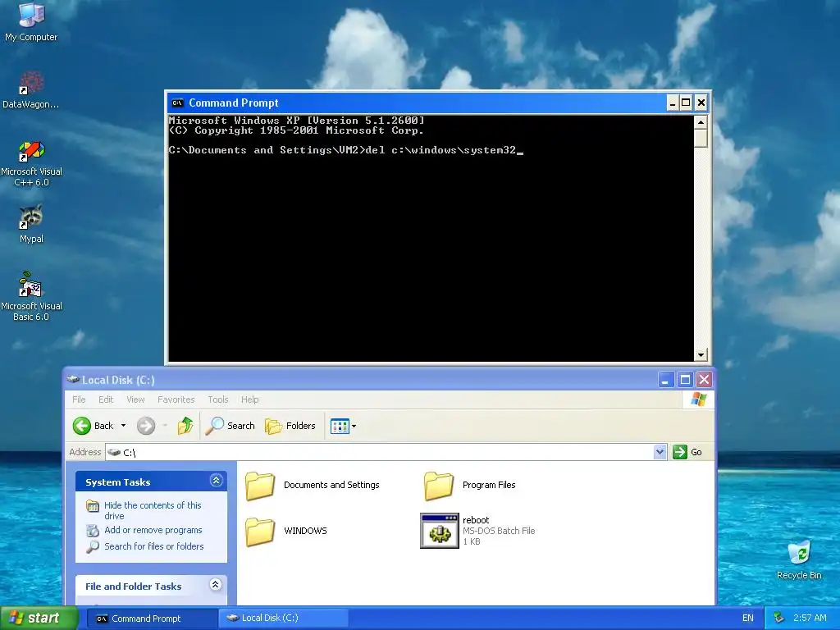Click the Command Prompt scrollbar down arrow
Viewport: 840px width, 630px height.
coord(701,354)
